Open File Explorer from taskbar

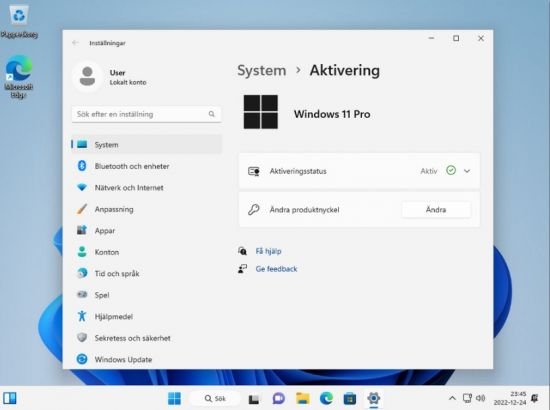[x=303, y=398]
